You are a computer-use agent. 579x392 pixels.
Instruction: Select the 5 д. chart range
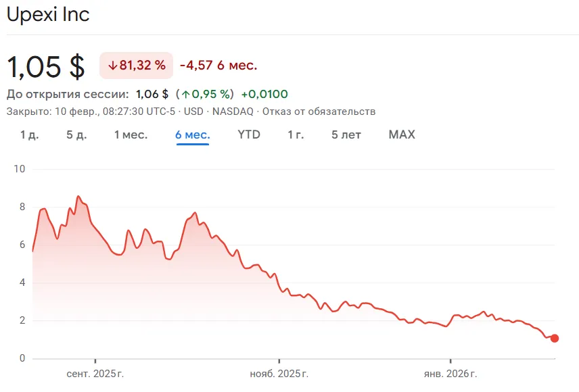[76, 134]
